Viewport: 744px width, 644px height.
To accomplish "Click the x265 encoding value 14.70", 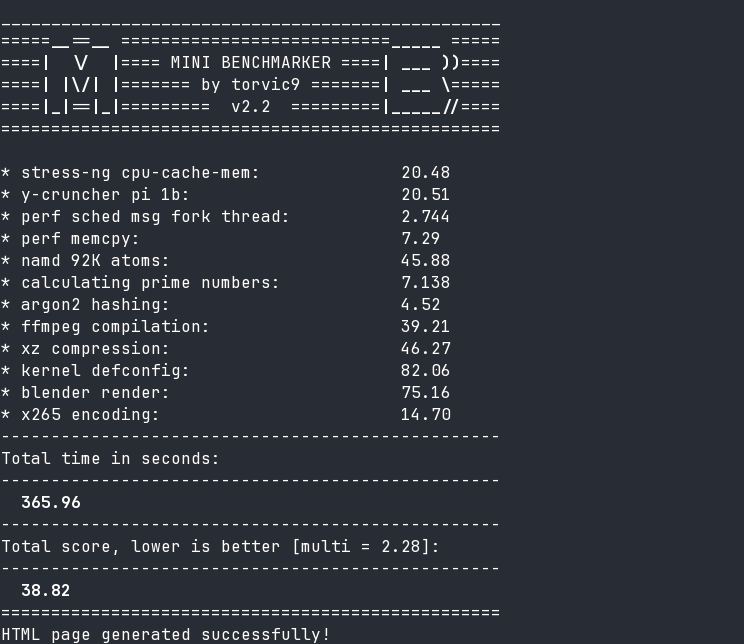I will pos(425,415).
